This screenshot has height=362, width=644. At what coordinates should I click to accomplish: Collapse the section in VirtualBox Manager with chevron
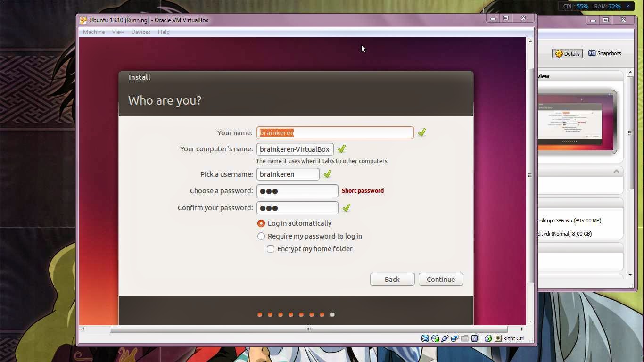(x=616, y=171)
